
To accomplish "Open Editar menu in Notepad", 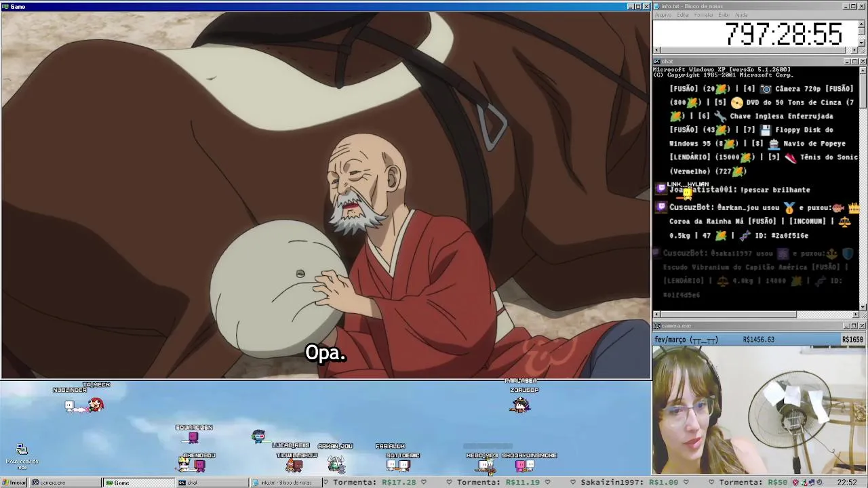I will click(683, 15).
